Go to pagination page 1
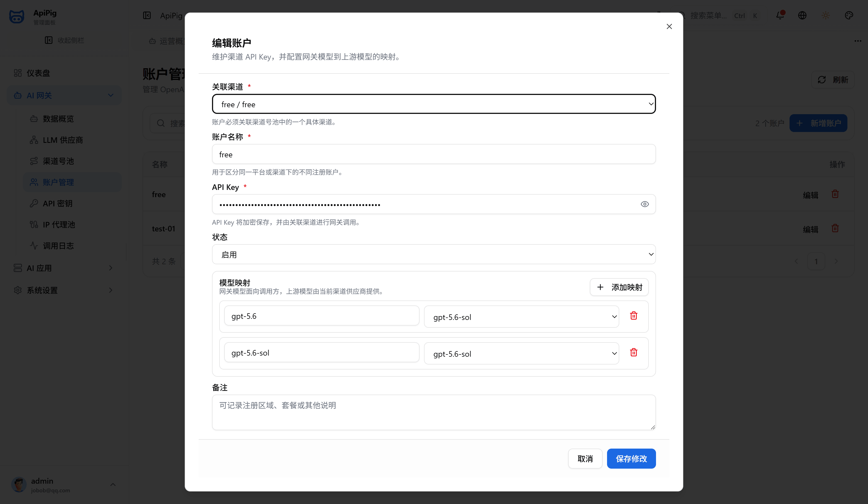868x504 pixels. pyautogui.click(x=816, y=261)
